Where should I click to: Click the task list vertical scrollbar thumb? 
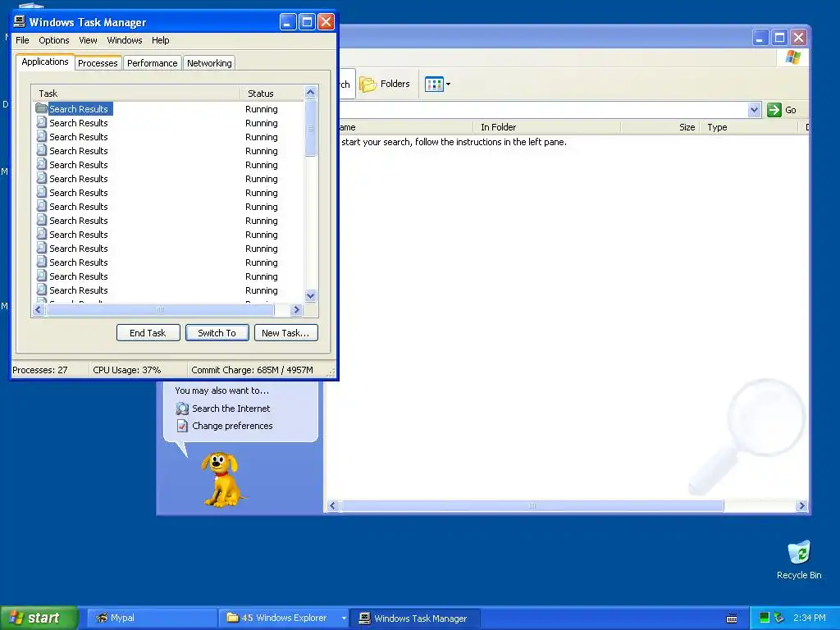(310, 128)
